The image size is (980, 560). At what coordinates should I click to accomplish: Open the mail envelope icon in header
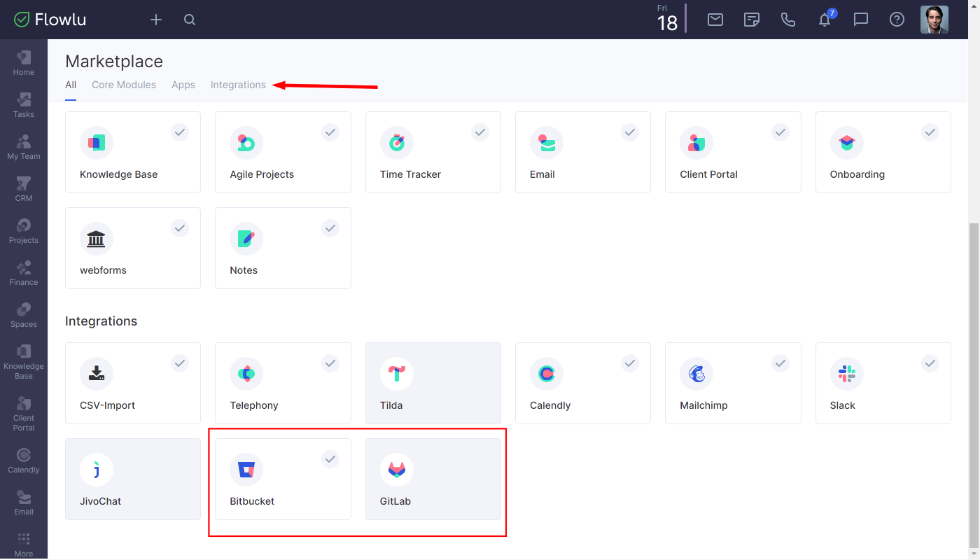715,20
